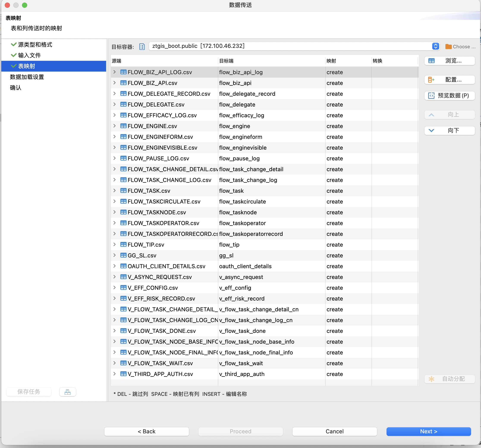The width and height of the screenshot is (481, 448).
Task: Expand the FLOW_TASK.csv mapping row
Action: pyautogui.click(x=115, y=191)
